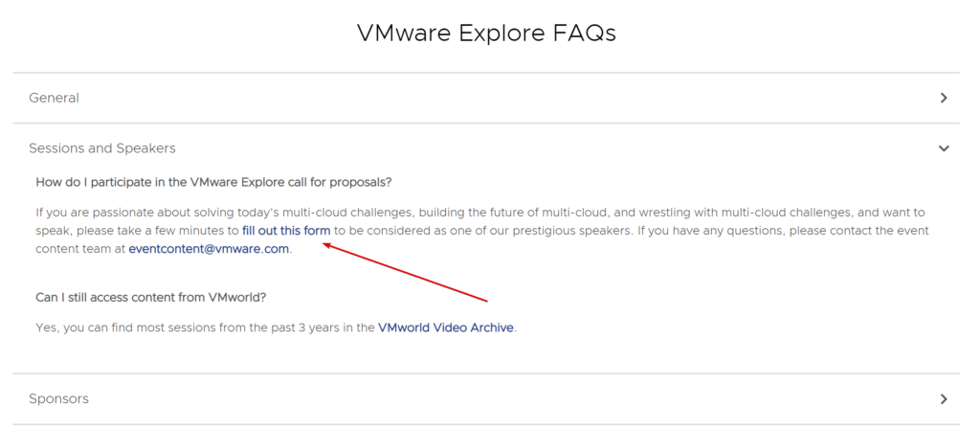Screen dimensions: 980x429
Task: Open the Sponsors FAQ section title
Action: [x=58, y=398]
